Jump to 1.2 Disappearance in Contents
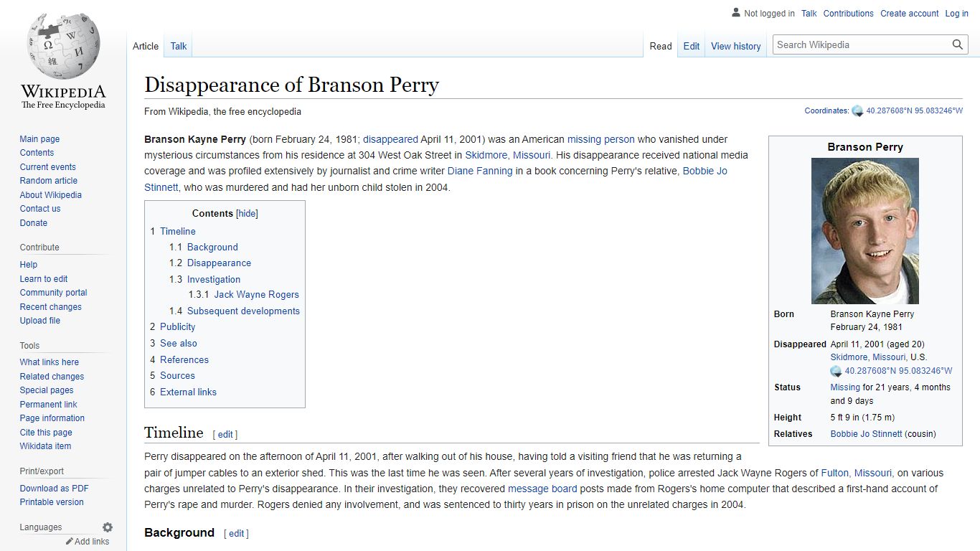Screen dimensions: 980x551 click(219, 263)
